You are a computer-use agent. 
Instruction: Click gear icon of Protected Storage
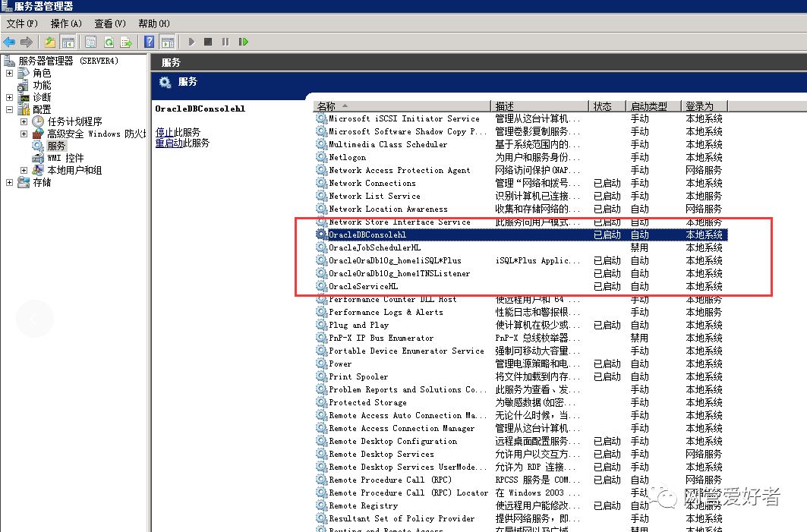pos(322,402)
